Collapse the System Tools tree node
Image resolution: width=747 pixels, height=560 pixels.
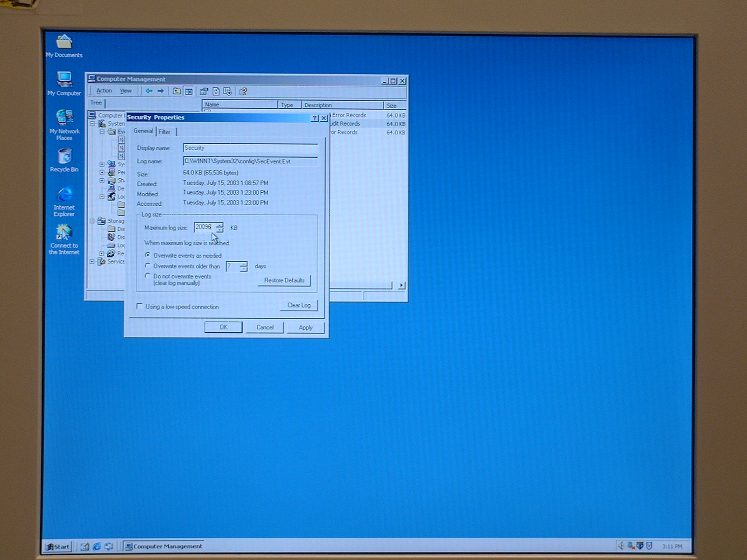click(x=92, y=124)
